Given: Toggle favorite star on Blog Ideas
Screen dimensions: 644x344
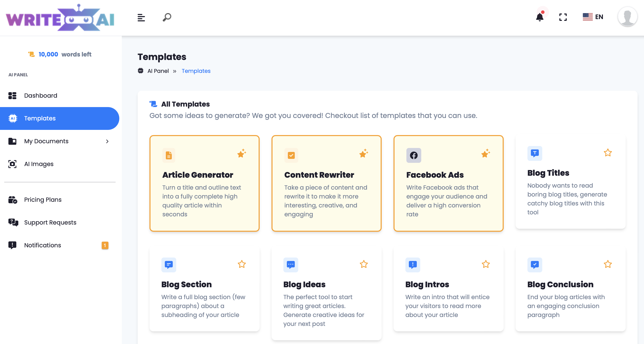Looking at the screenshot, I should click(364, 264).
